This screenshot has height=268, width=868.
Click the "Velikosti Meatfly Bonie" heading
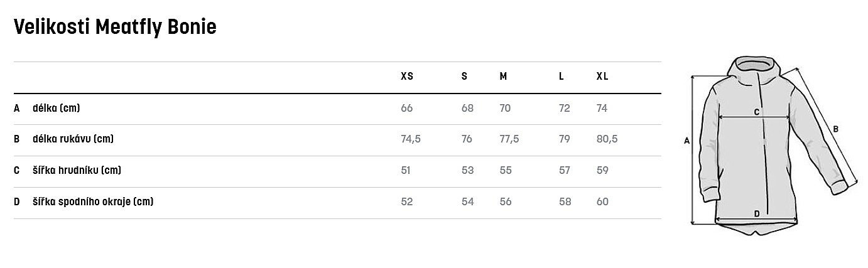(115, 27)
